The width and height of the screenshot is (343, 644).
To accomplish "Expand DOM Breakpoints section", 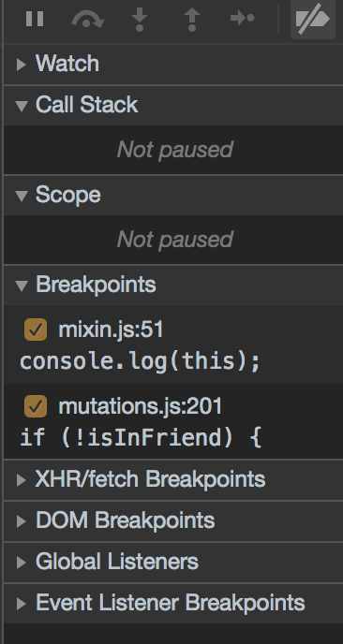I will (21, 520).
